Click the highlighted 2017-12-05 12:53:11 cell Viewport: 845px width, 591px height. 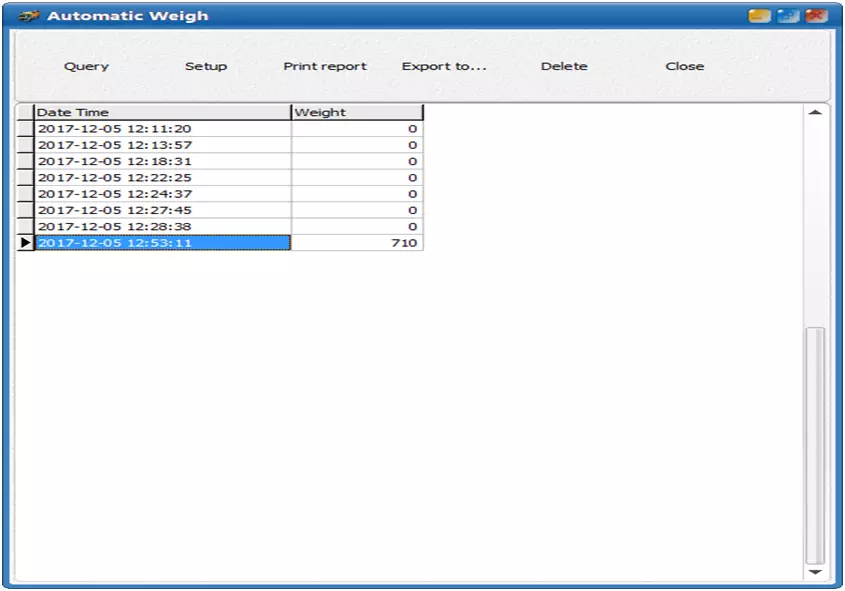click(163, 242)
